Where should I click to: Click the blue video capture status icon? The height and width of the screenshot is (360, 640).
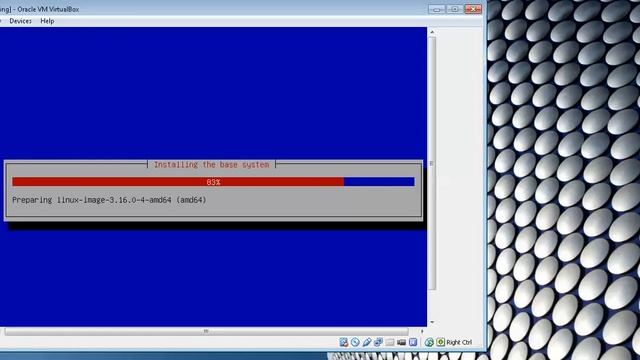pos(413,342)
